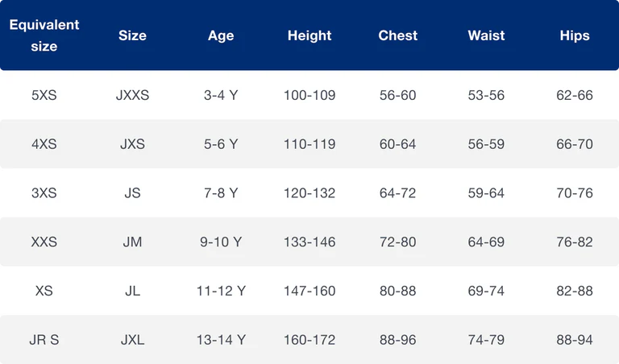Click the Size column header
This screenshot has width=619, height=364.
click(x=133, y=35)
